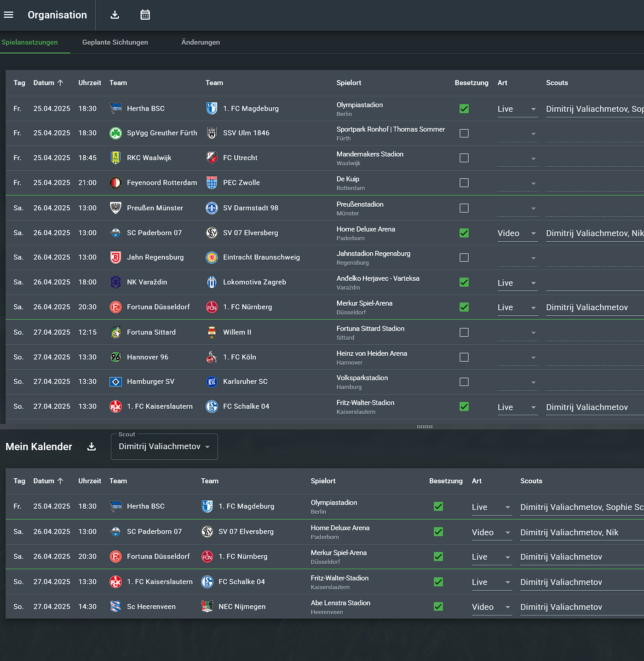This screenshot has height=661, width=644.
Task: Check Besetzung for SpVgg Greuther Fürth match
Action: click(464, 133)
